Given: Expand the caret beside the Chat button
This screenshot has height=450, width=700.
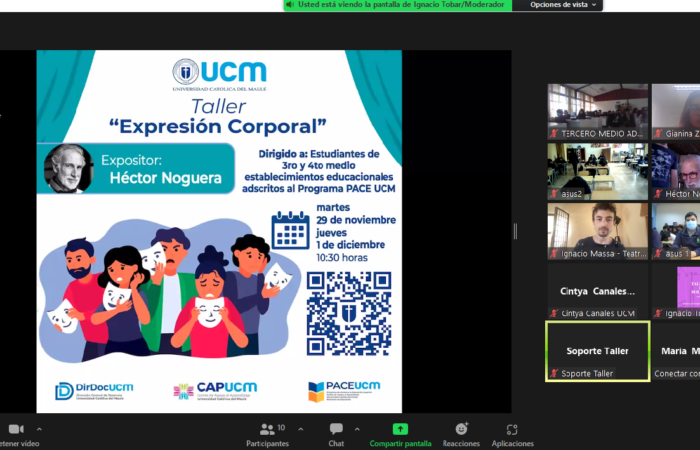Looking at the screenshot, I should 357,429.
